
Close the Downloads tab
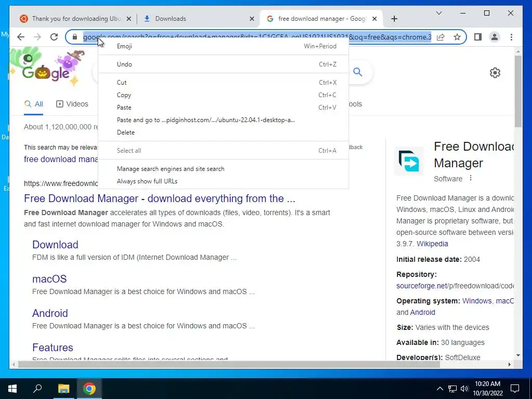pos(252,19)
